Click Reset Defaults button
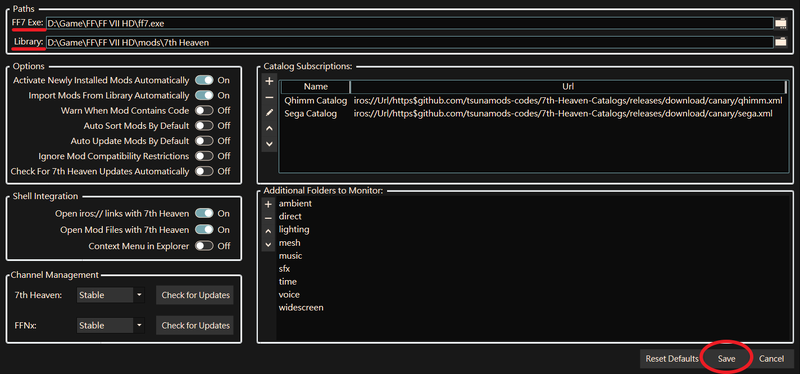Image resolution: width=800 pixels, height=374 pixels. 671,359
